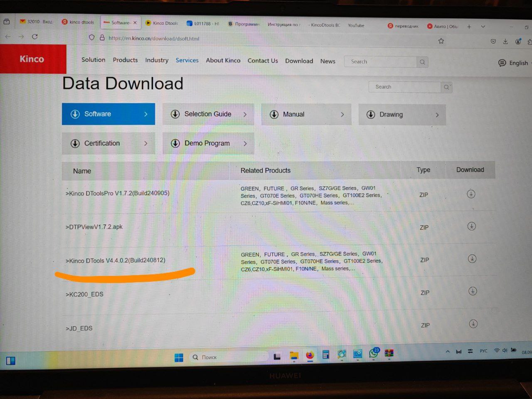Screen dimensions: 532x399
Task: Open the Manual download category
Action: click(x=306, y=114)
